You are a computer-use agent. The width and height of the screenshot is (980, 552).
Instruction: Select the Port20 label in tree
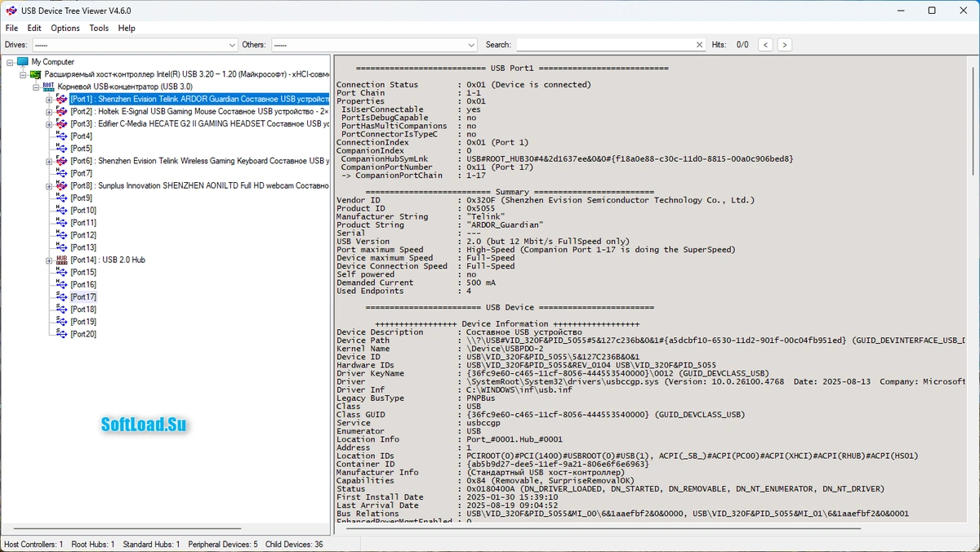coord(83,334)
